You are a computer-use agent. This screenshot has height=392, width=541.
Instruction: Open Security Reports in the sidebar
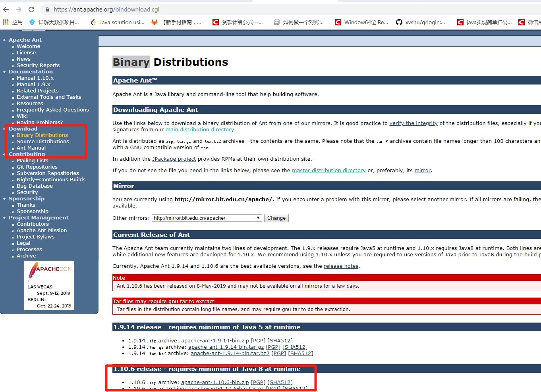click(x=38, y=65)
